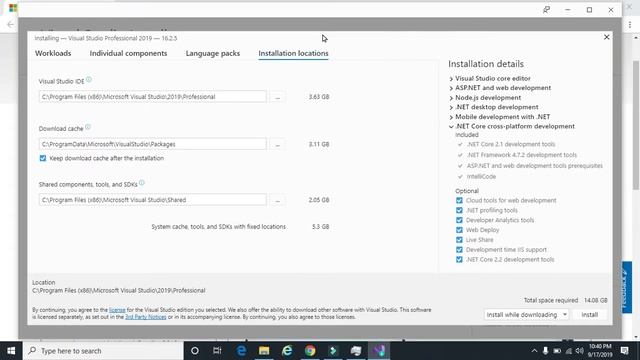Click Shared components path field
This screenshot has width=640, height=360.
click(153, 200)
